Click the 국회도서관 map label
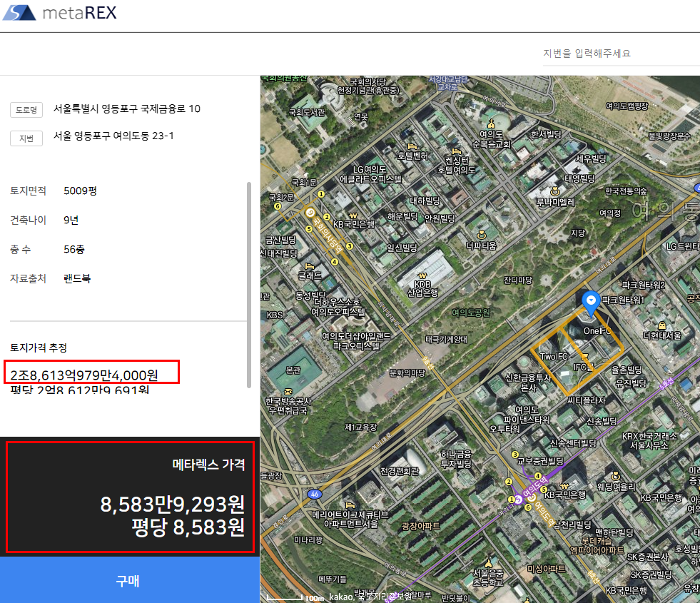Screen dimensions: 700x603 [x=306, y=113]
